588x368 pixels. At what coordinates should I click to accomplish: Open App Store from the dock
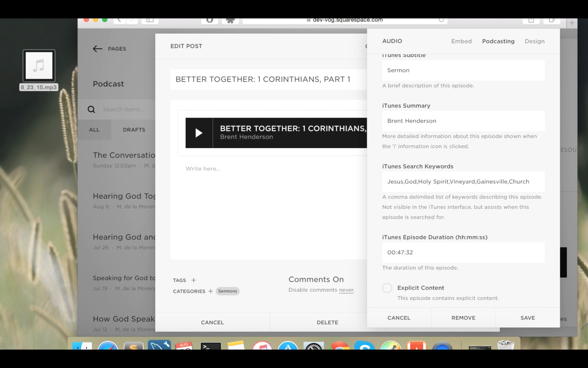point(288,346)
